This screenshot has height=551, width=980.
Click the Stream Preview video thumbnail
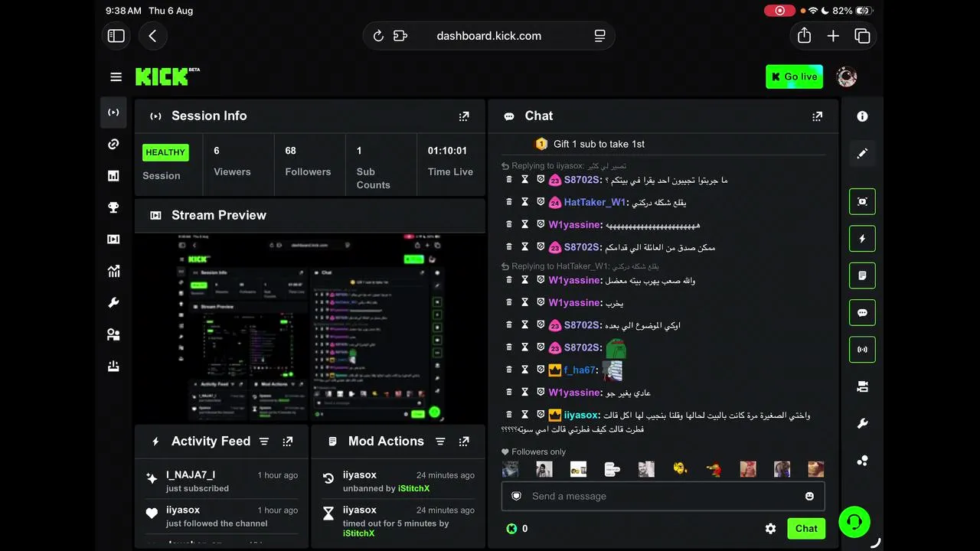click(x=310, y=327)
